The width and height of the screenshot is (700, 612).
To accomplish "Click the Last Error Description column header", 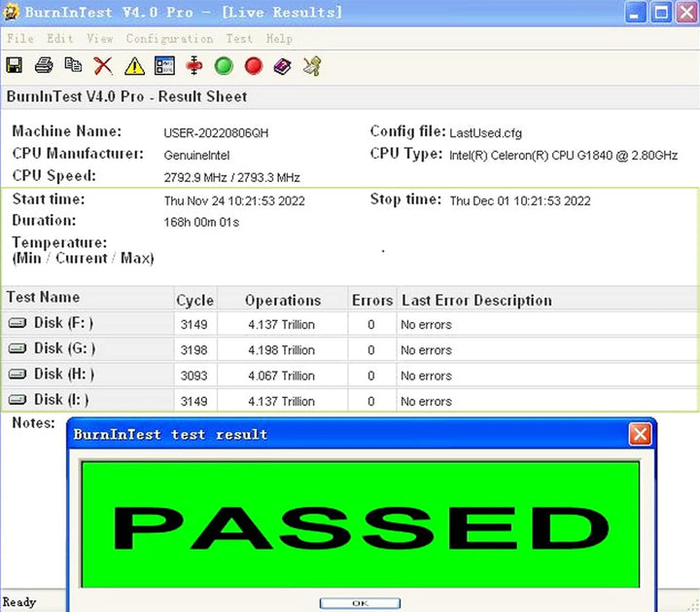I will point(547,300).
